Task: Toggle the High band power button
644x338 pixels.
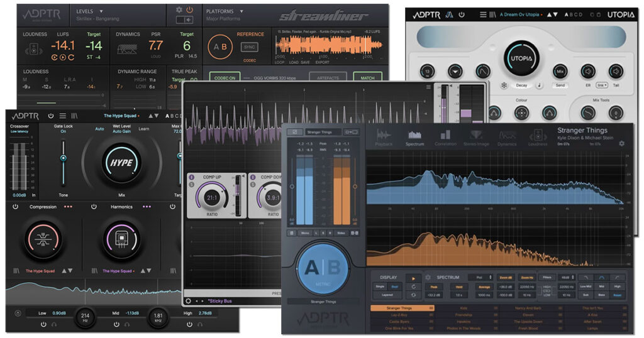Action: point(189,324)
